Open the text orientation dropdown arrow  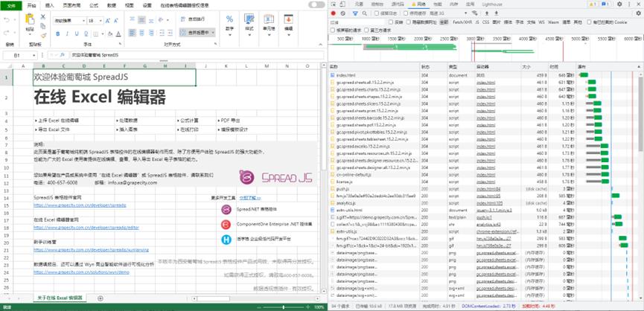pyautogui.click(x=168, y=19)
